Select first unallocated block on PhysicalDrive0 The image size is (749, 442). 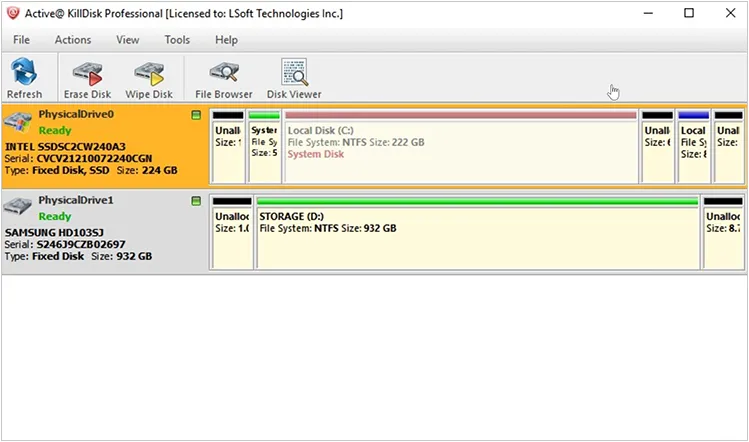click(228, 146)
